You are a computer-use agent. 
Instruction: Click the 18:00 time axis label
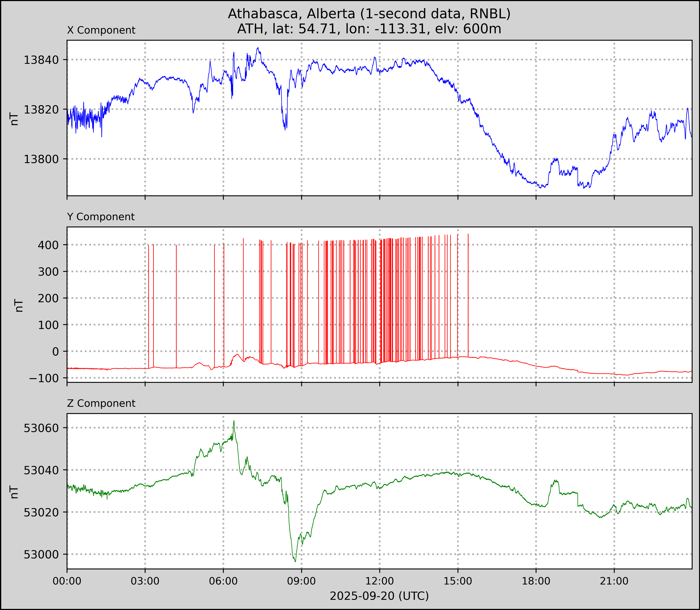(536, 581)
